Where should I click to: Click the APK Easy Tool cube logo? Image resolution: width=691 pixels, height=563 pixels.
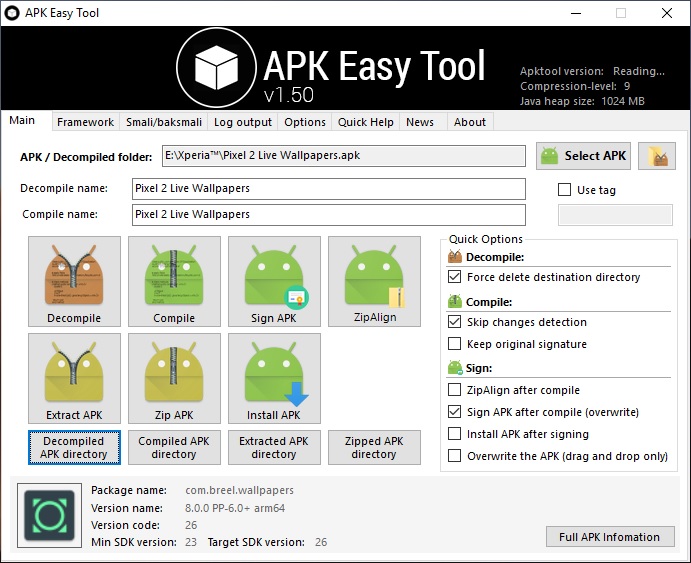216,68
